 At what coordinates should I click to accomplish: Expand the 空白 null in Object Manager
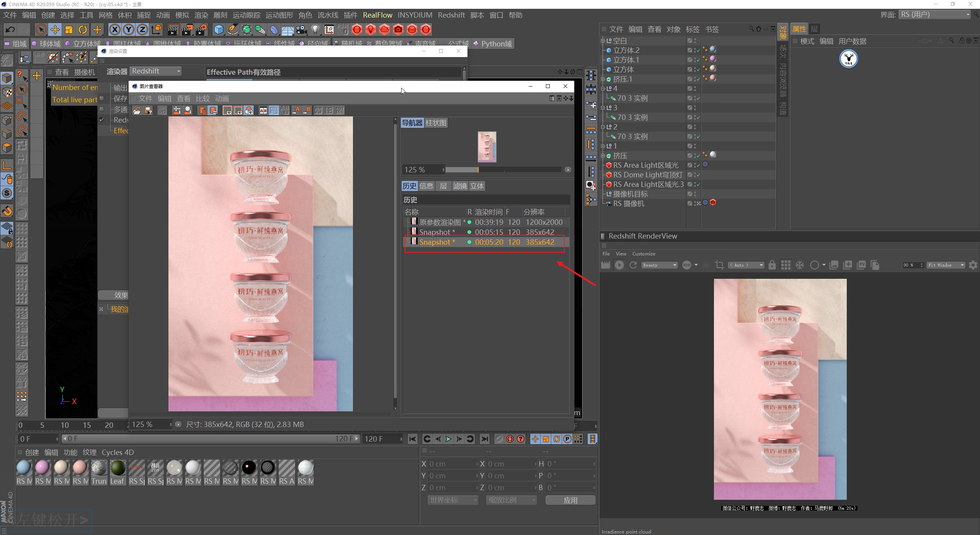click(603, 41)
